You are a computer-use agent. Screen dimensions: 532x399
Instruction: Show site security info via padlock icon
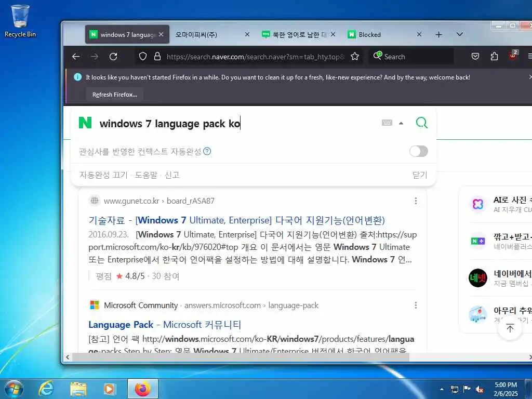pos(157,56)
